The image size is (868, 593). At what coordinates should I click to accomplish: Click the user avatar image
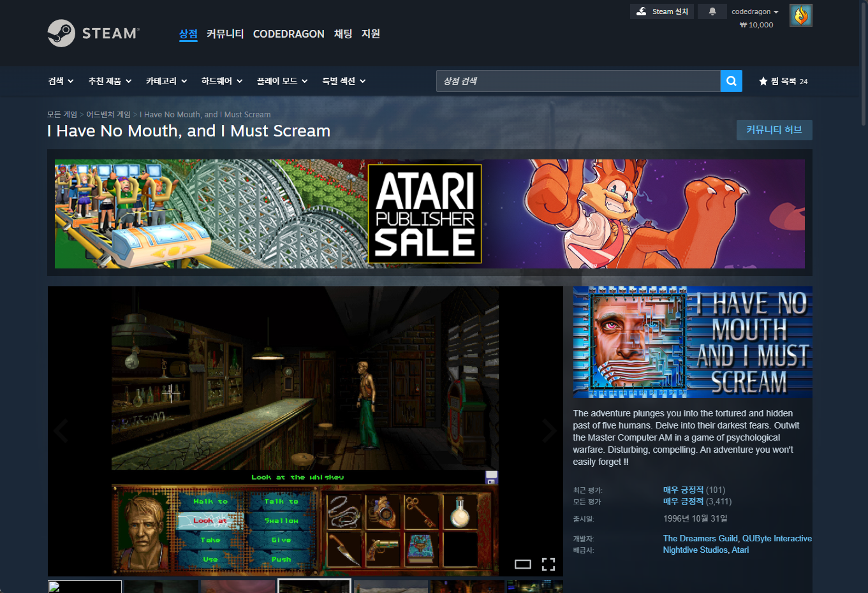(x=800, y=15)
